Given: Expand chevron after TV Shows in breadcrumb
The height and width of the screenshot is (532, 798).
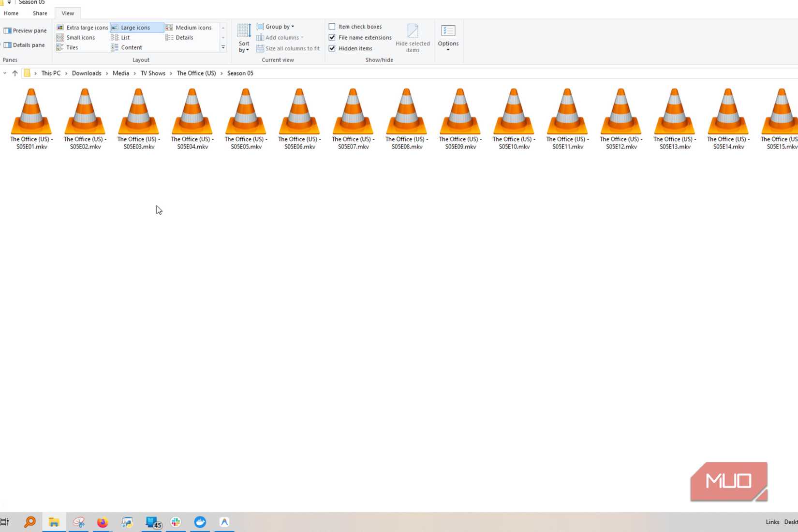Looking at the screenshot, I should 171,74.
